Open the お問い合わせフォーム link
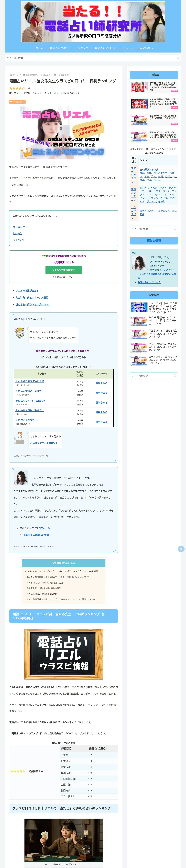This screenshot has height=868, width=186. 149,282
